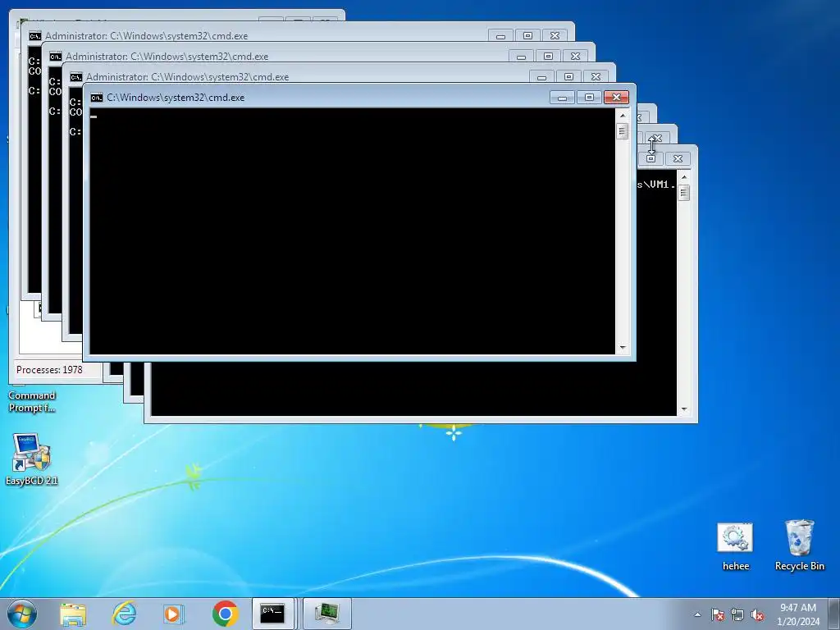
Task: Start Windows Media Player from the taskbar
Action: point(174,614)
